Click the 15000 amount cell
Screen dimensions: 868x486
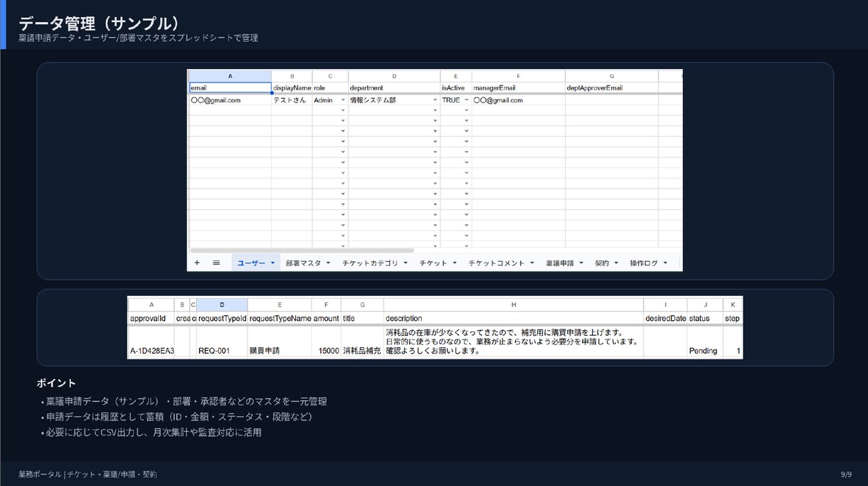tap(327, 342)
